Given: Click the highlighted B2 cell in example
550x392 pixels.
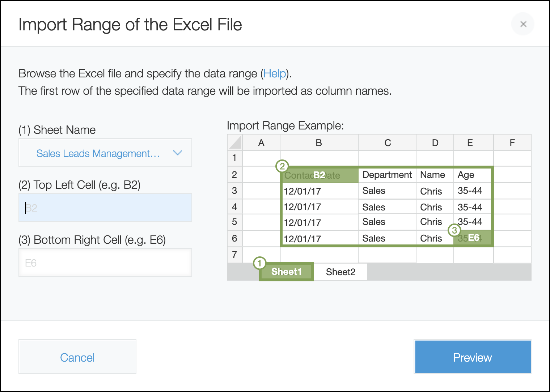Looking at the screenshot, I should 319,175.
